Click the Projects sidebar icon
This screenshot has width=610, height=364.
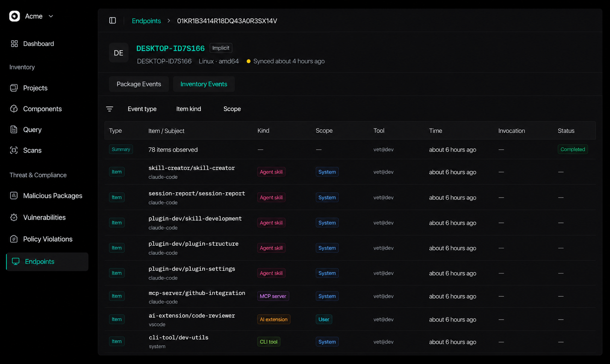(x=14, y=88)
